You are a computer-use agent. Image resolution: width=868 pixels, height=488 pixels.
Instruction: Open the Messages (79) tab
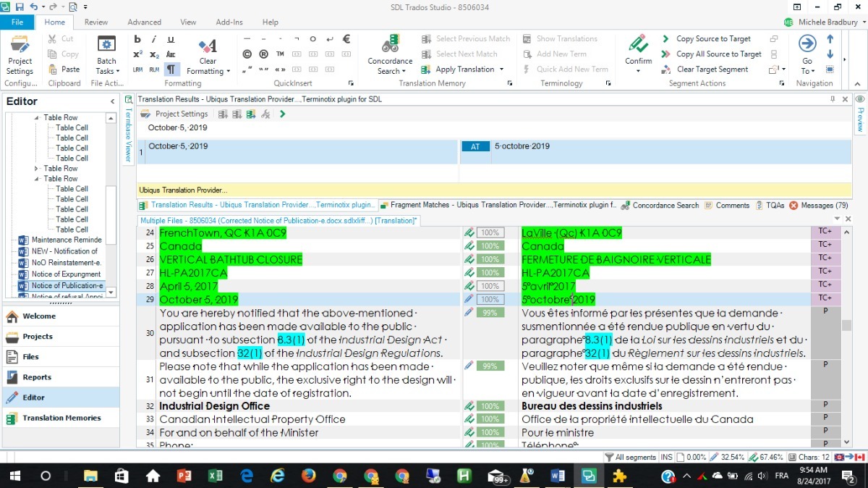[818, 206]
